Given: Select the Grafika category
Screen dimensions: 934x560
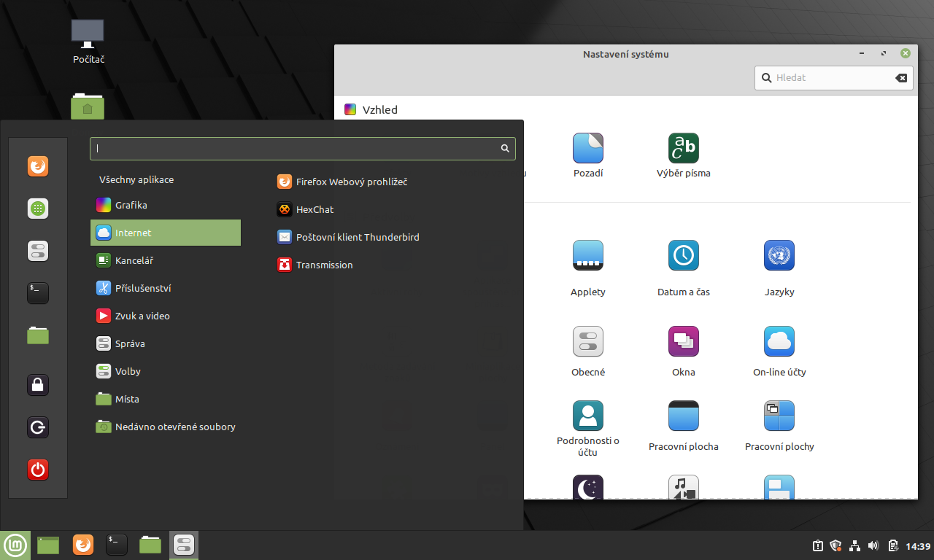Looking at the screenshot, I should (x=165, y=205).
